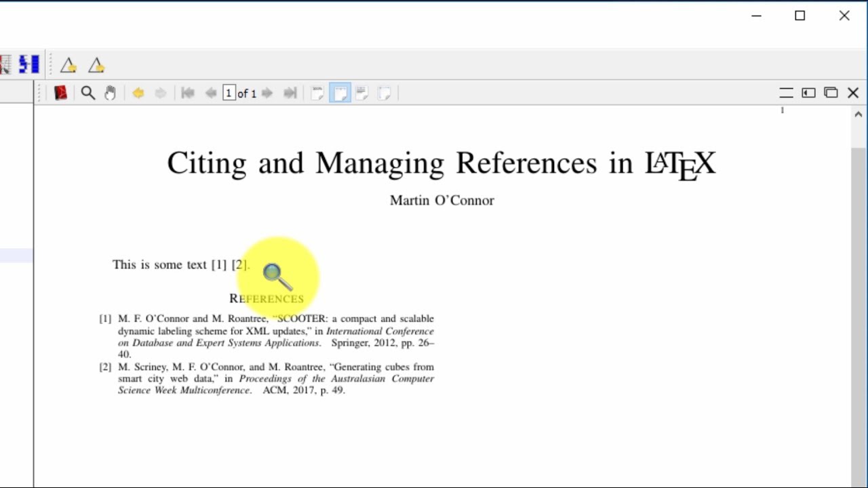Open the PDF in the external viewer (red icon)

click(60, 93)
